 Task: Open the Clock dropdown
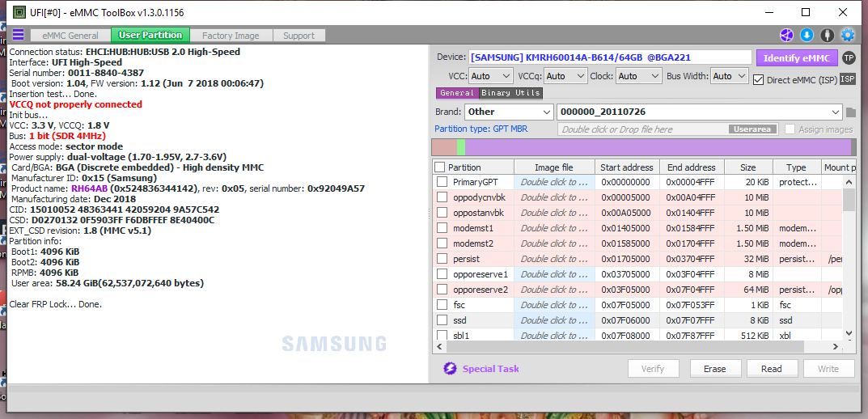(x=639, y=76)
